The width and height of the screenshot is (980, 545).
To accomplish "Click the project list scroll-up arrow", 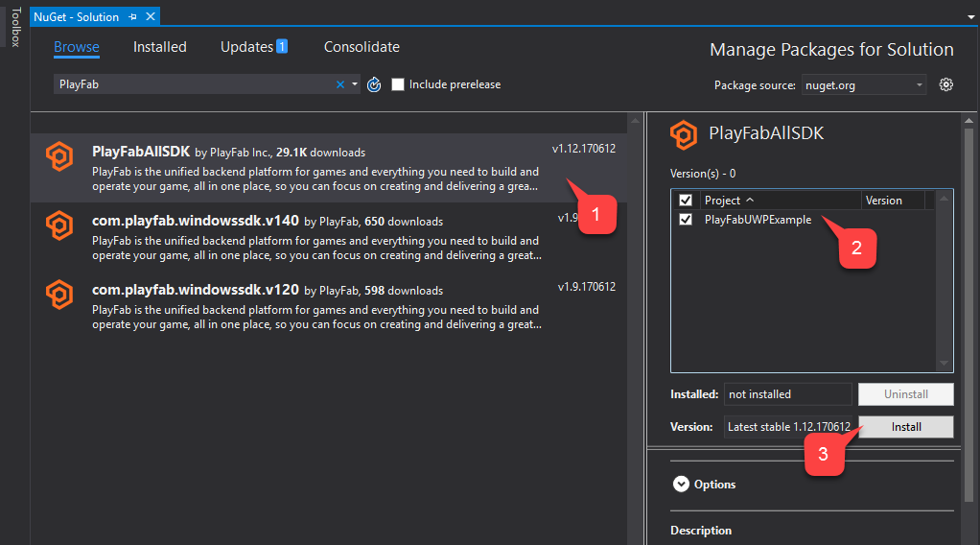I will pos(944,199).
